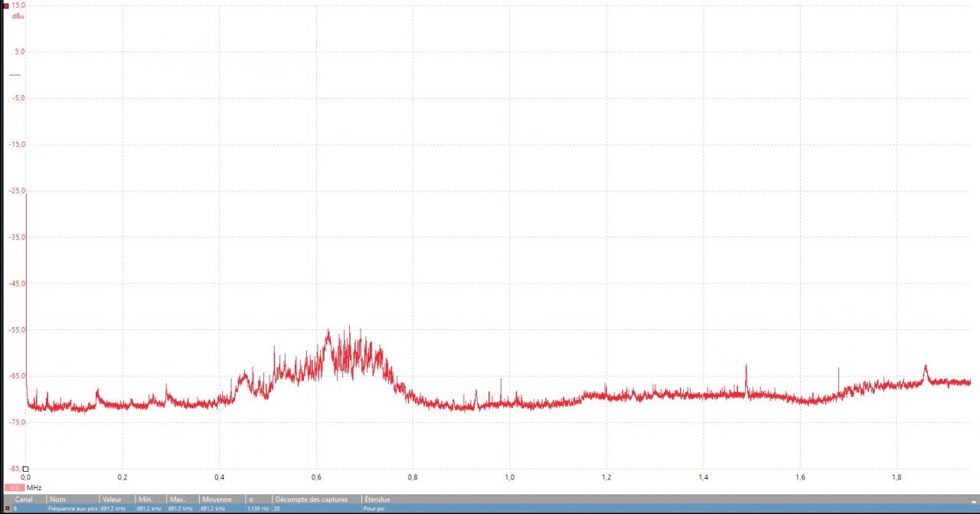Viewport: 980px width, 514px height.
Task: Click the frequency ruler handle at axis origin
Action: coord(25,469)
